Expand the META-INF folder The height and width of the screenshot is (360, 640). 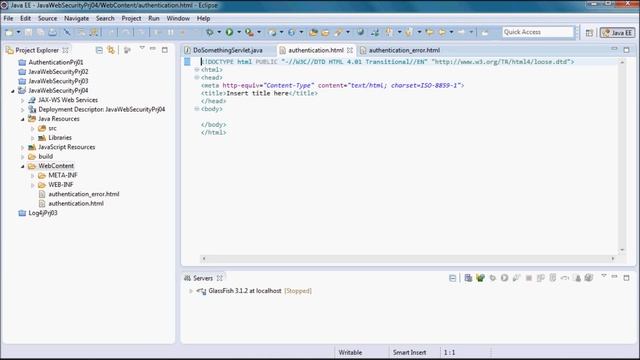click(33, 176)
